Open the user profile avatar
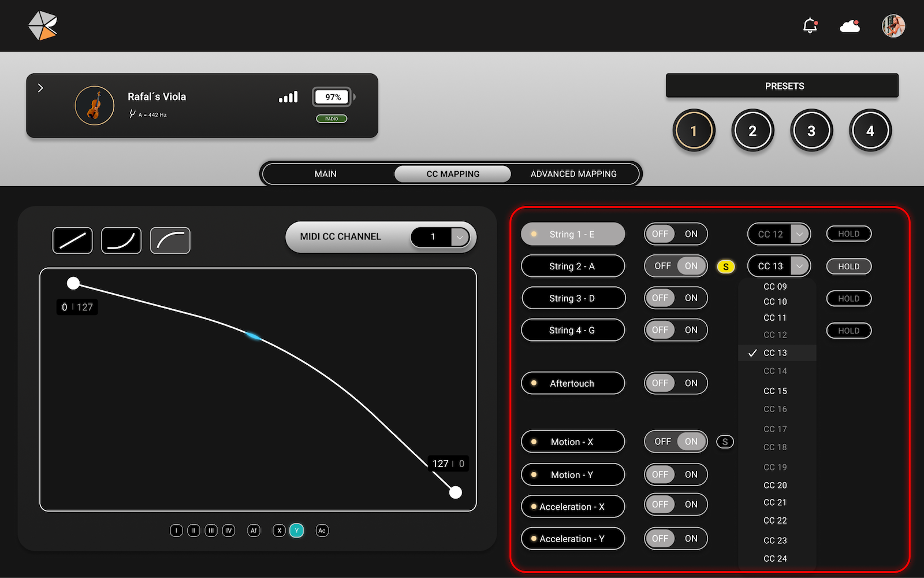The width and height of the screenshot is (924, 578). [x=893, y=26]
